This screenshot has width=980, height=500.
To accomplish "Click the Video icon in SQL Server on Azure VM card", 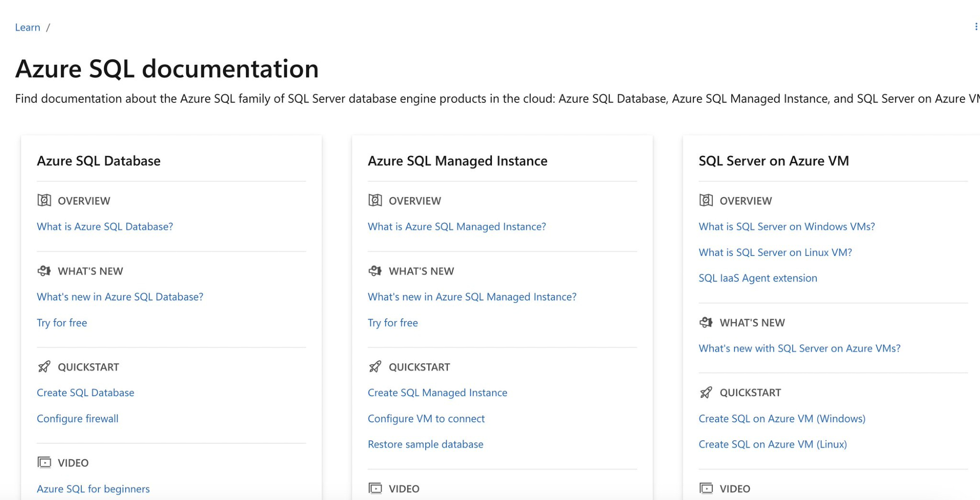I will point(706,488).
